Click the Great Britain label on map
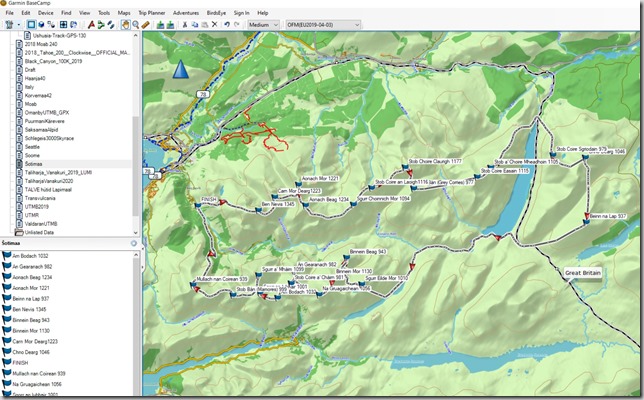Image resolution: width=644 pixels, height=400 pixels. pos(583,273)
